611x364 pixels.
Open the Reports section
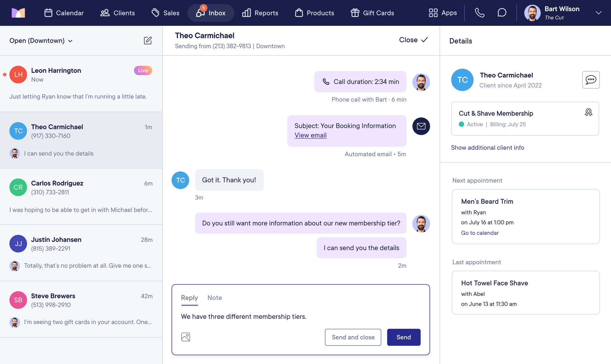(x=260, y=13)
